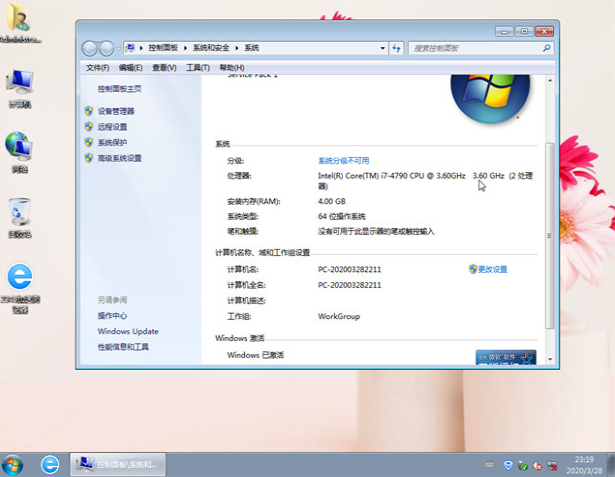Open the address bar history dropdown

[x=382, y=48]
